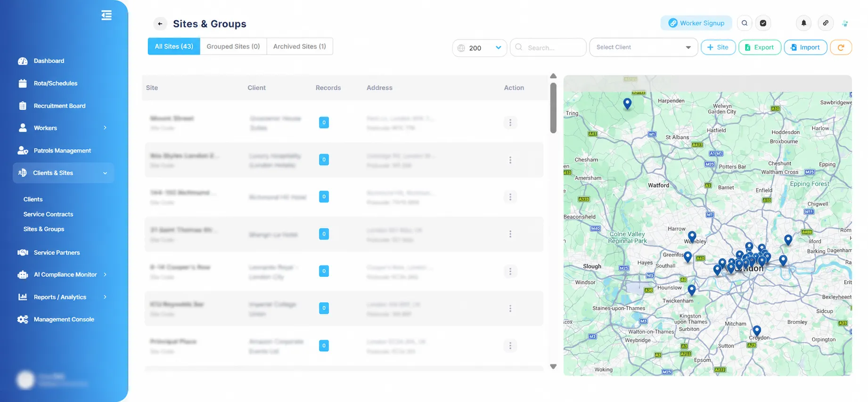Click the Search input field

coord(548,48)
